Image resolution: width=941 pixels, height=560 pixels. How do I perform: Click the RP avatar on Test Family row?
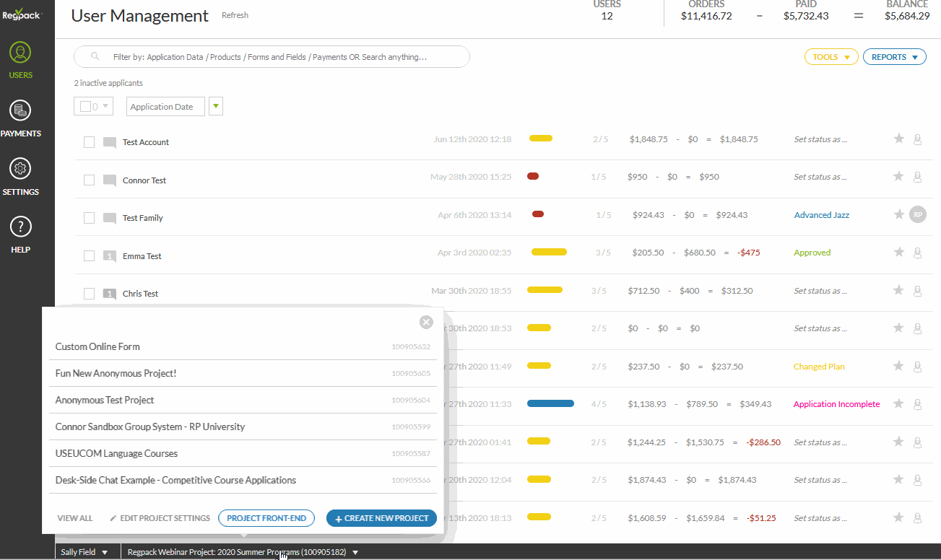917,214
